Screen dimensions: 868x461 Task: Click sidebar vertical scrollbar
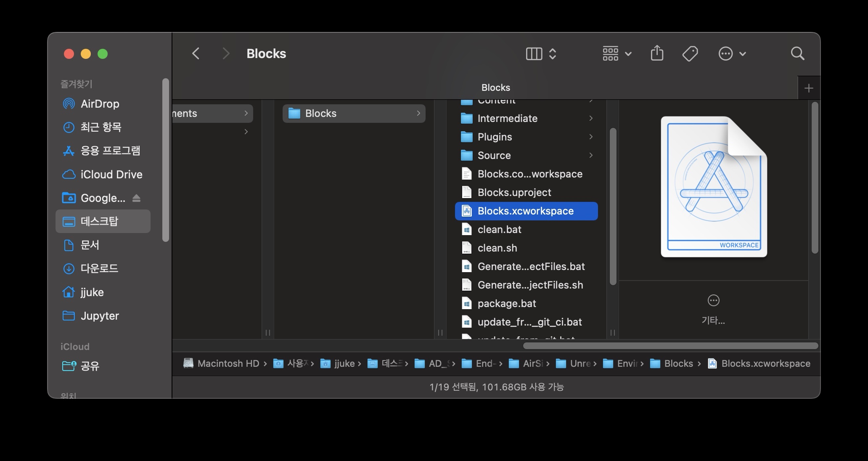point(166,160)
